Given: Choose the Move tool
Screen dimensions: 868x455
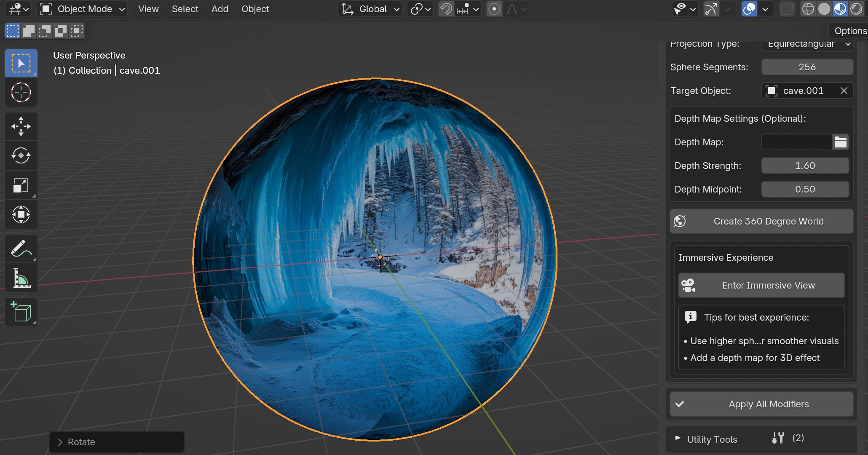Looking at the screenshot, I should (x=21, y=126).
